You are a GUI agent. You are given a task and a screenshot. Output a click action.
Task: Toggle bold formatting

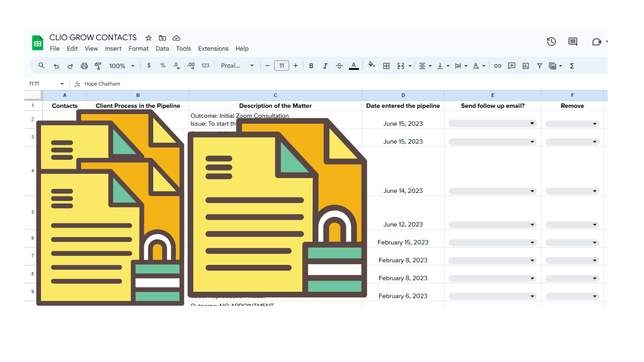pyautogui.click(x=311, y=66)
